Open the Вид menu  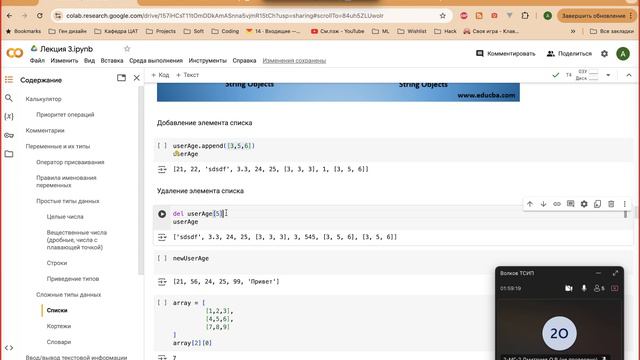click(89, 60)
